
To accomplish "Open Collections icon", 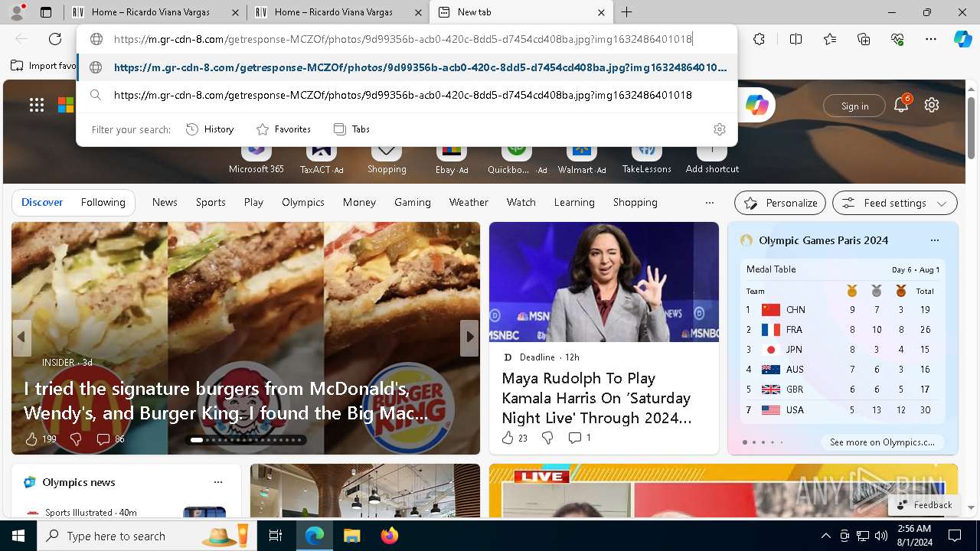I will 864,39.
